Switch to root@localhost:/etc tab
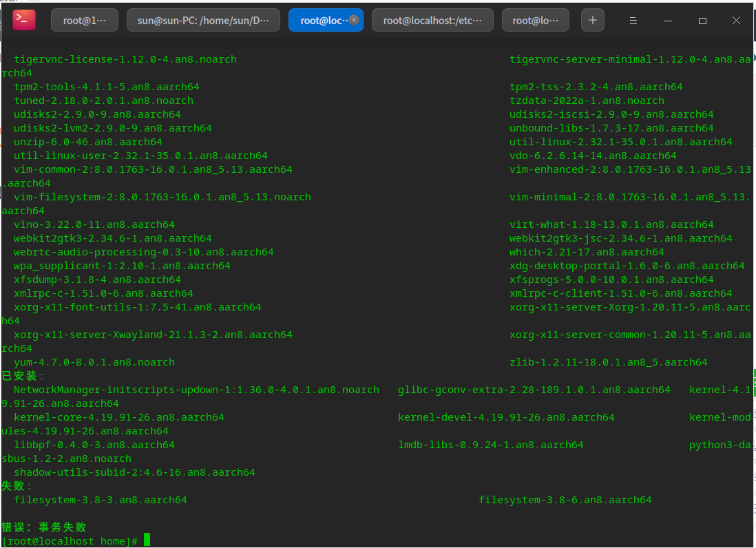The image size is (756, 548). tap(432, 21)
